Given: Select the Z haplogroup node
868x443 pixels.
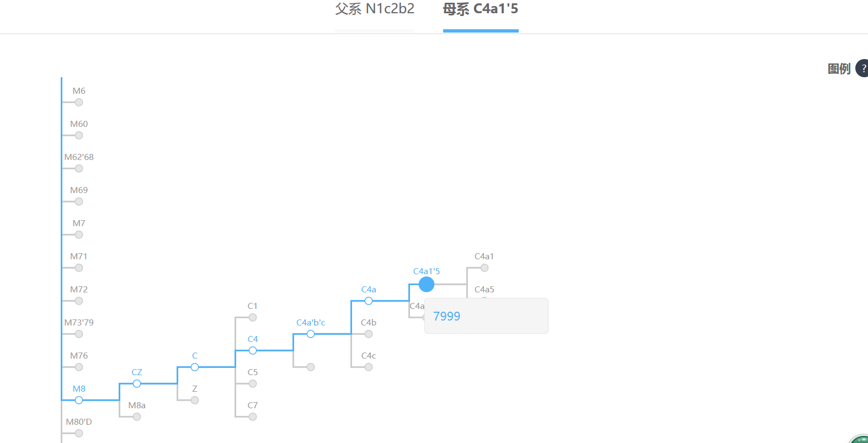Looking at the screenshot, I should point(195,400).
